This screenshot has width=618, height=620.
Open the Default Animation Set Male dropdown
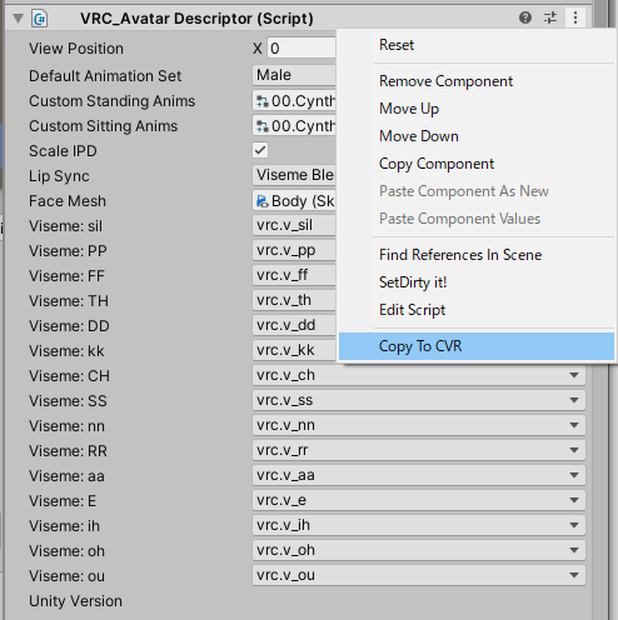(x=294, y=75)
